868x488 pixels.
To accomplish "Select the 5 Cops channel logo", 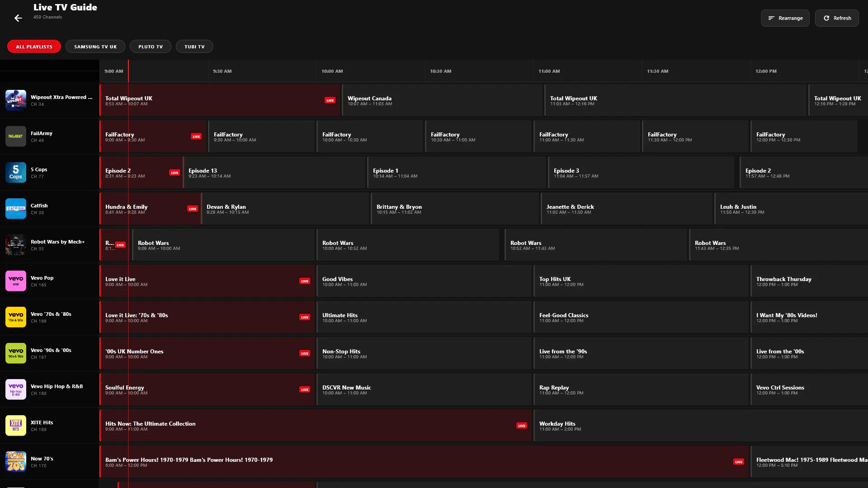I will click(x=16, y=173).
